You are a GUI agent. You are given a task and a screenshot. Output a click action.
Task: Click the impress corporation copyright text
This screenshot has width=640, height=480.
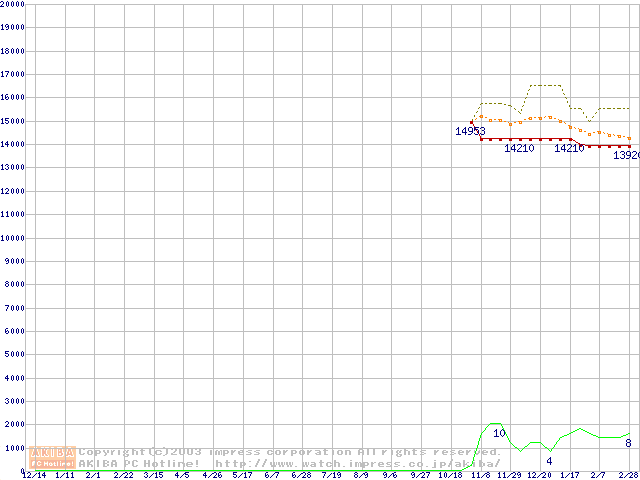[290, 452]
